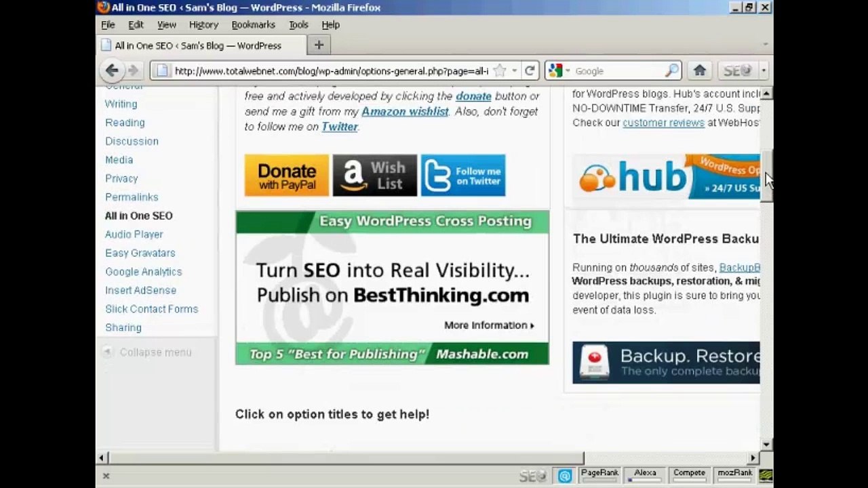The image size is (868, 488).
Task: Click the blue @ icon in status bar
Action: click(x=564, y=476)
